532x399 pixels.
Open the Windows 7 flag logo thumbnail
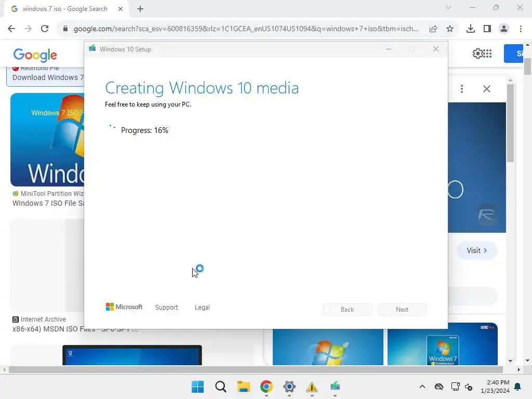coord(328,347)
